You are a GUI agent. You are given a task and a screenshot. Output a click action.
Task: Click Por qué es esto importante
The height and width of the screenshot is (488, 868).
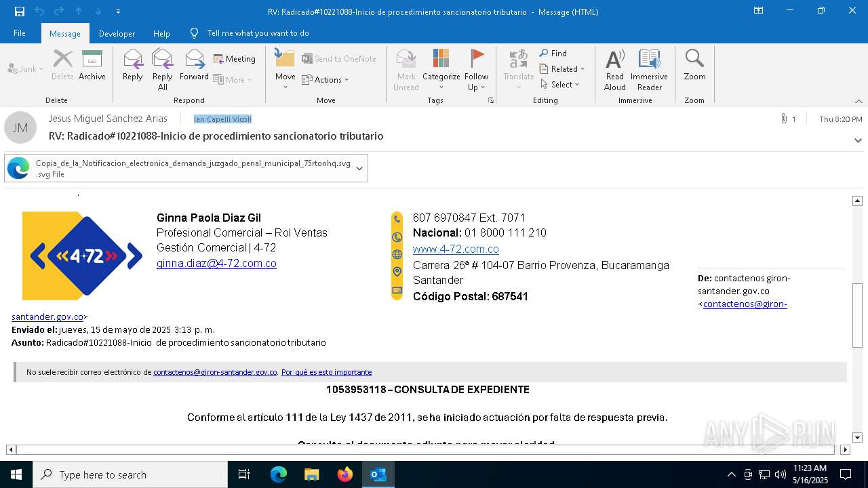click(x=326, y=372)
